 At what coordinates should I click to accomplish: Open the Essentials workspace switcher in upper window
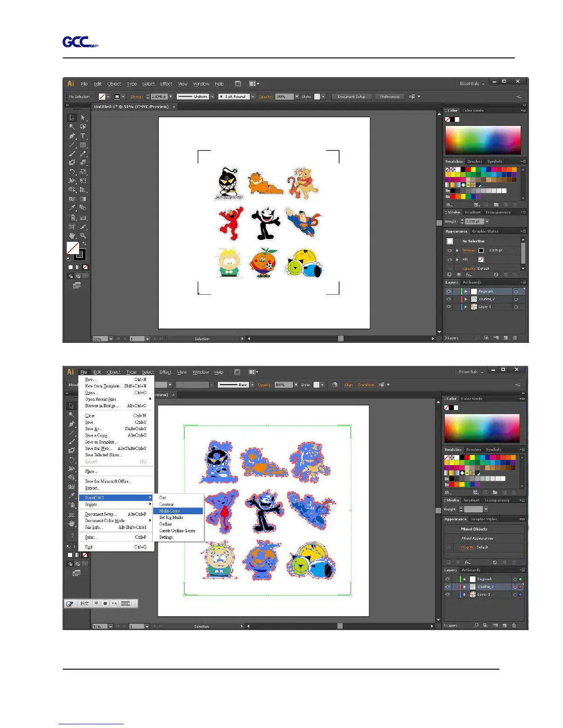tap(472, 84)
